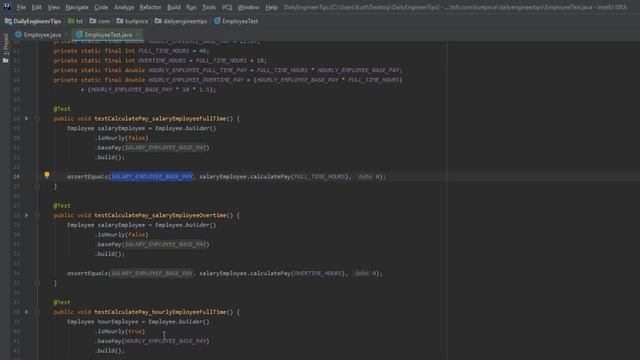Viewport: 640px width, 360px height.
Task: Open the Project tool window sidebar button
Action: (x=6, y=48)
